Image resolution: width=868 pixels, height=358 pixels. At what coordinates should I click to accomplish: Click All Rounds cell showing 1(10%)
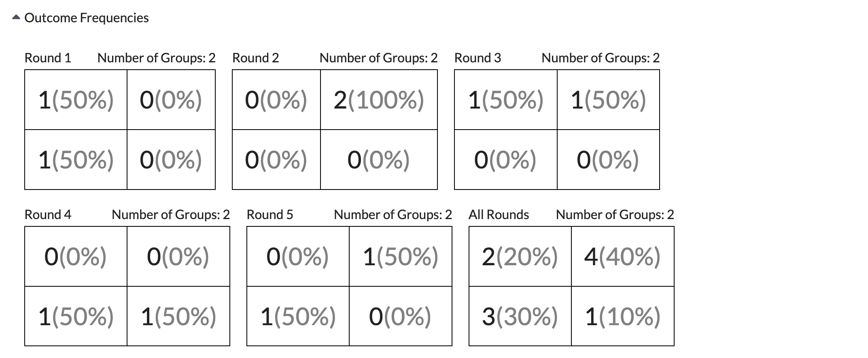pyautogui.click(x=623, y=316)
